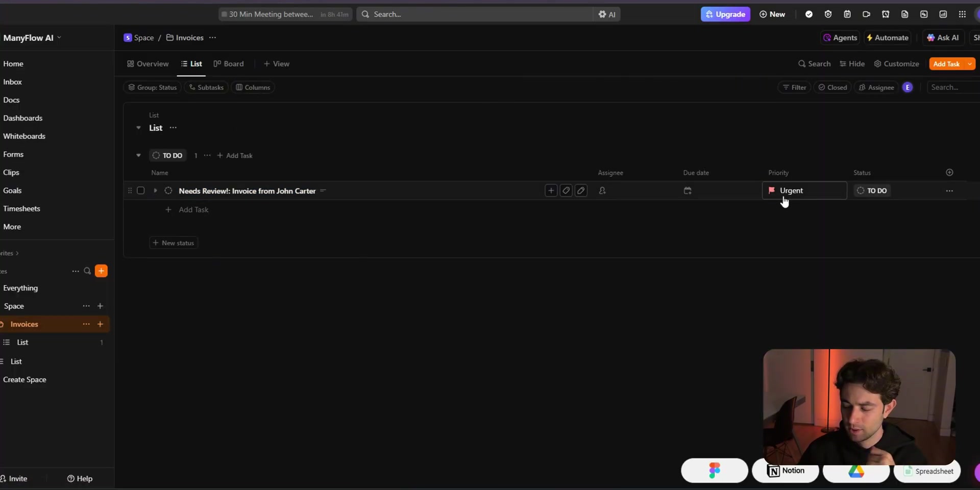Click the top global Search field

(475, 14)
